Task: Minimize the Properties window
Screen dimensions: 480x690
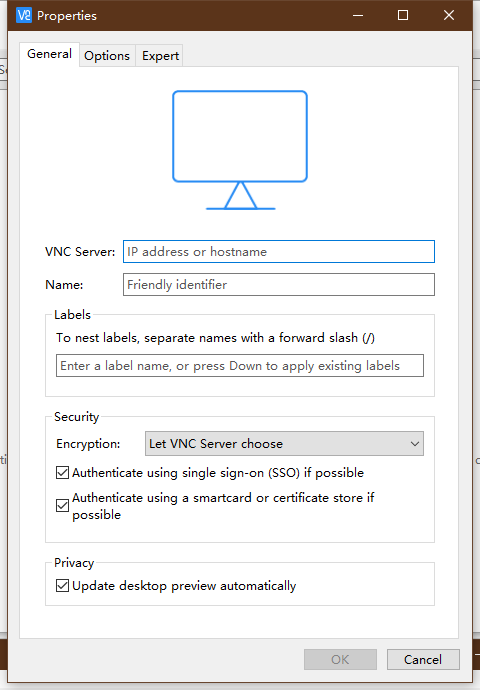Action: (x=358, y=15)
